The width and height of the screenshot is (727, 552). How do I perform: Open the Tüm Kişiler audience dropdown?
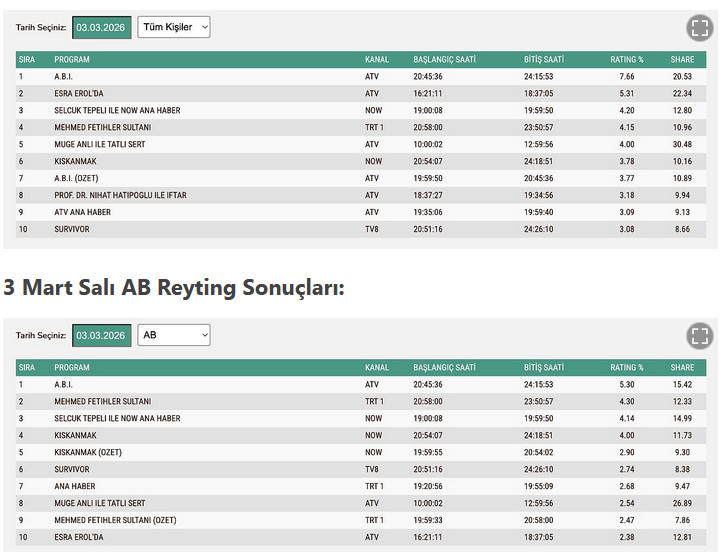pos(174,27)
